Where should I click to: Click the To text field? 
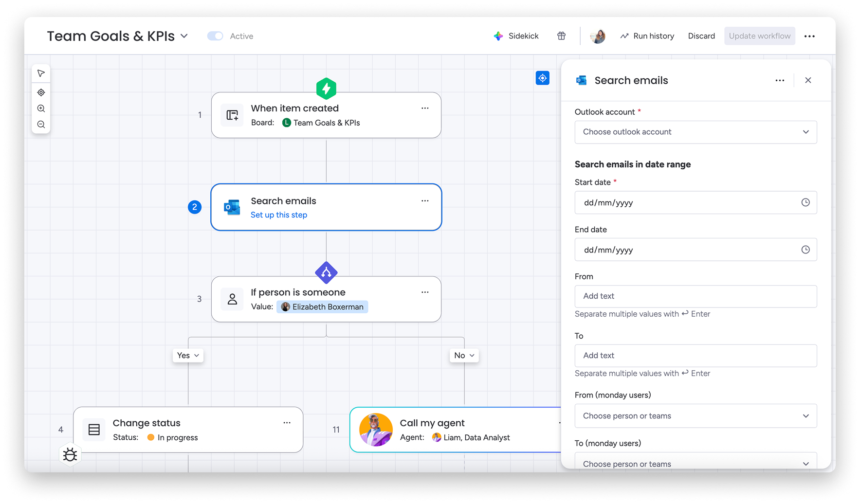695,356
